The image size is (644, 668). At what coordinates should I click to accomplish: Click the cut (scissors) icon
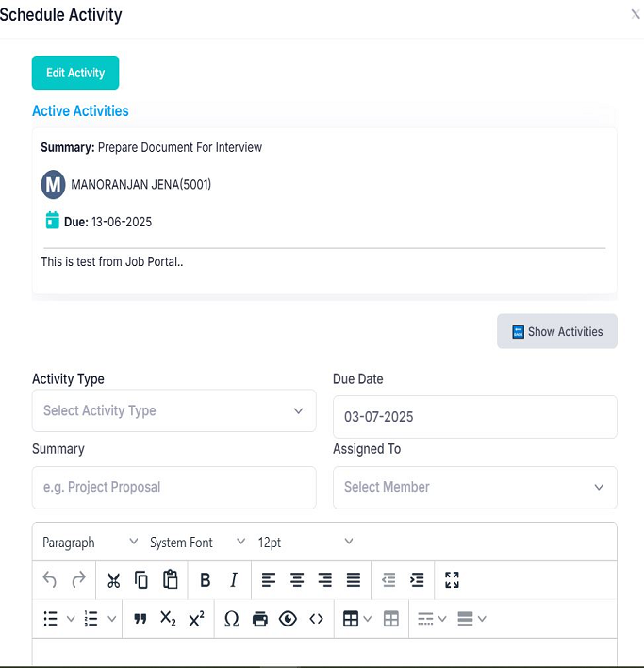tap(113, 580)
